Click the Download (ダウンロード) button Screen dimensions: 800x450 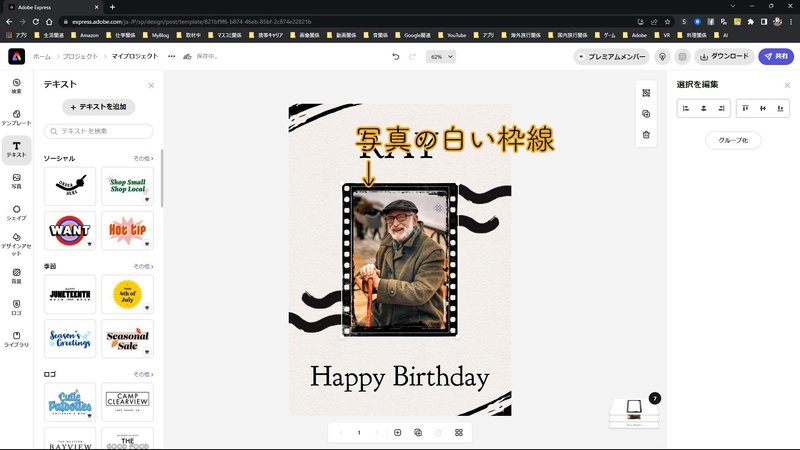point(724,57)
